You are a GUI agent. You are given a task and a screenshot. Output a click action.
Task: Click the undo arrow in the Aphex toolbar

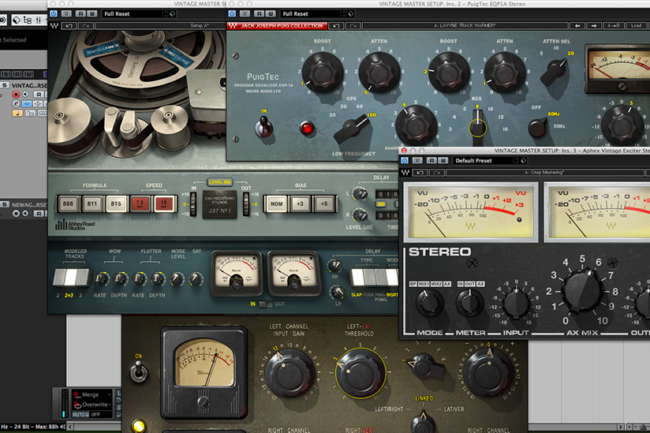pyautogui.click(x=420, y=173)
